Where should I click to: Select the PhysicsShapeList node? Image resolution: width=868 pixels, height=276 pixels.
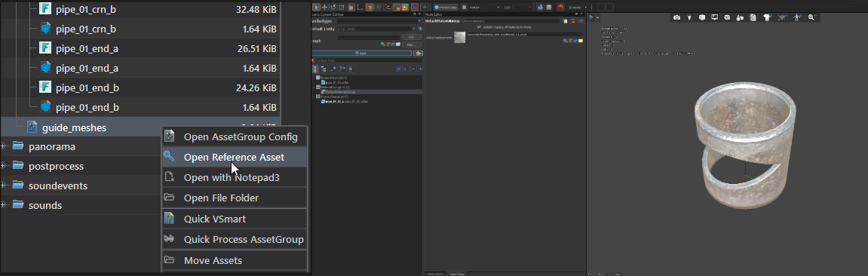tap(333, 97)
